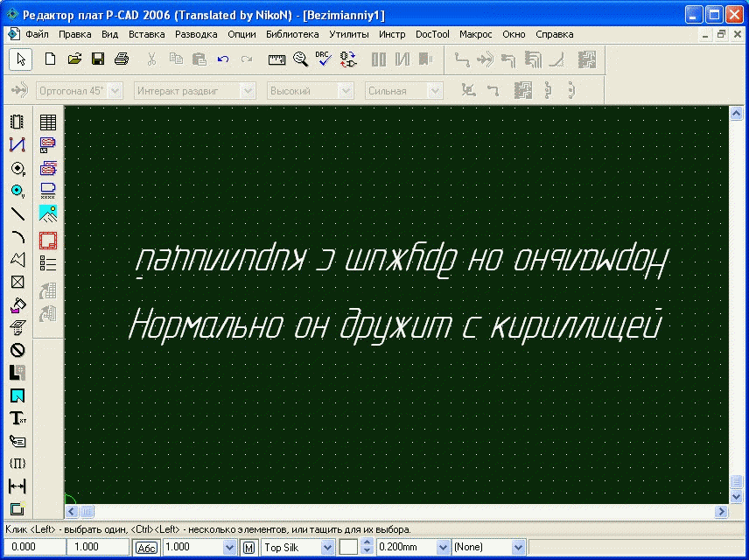
Task: Open the (None) dropdown in status bar
Action: (518, 547)
